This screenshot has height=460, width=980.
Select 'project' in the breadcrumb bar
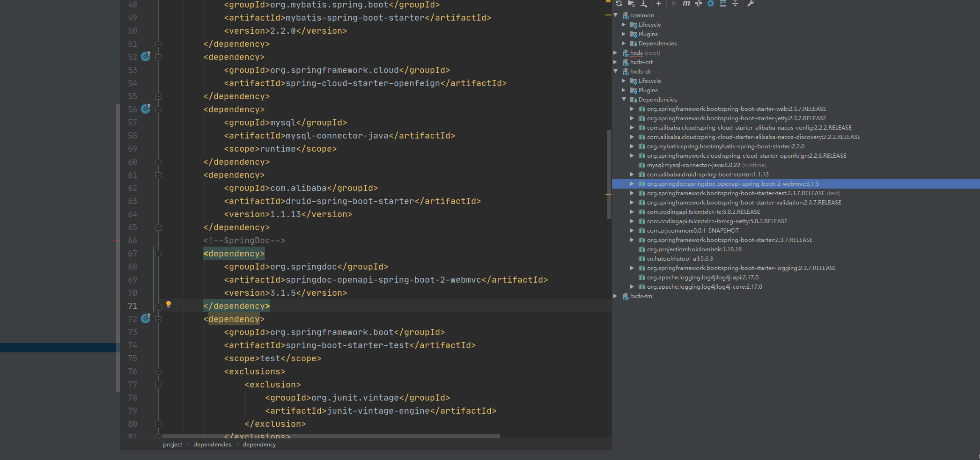172,445
